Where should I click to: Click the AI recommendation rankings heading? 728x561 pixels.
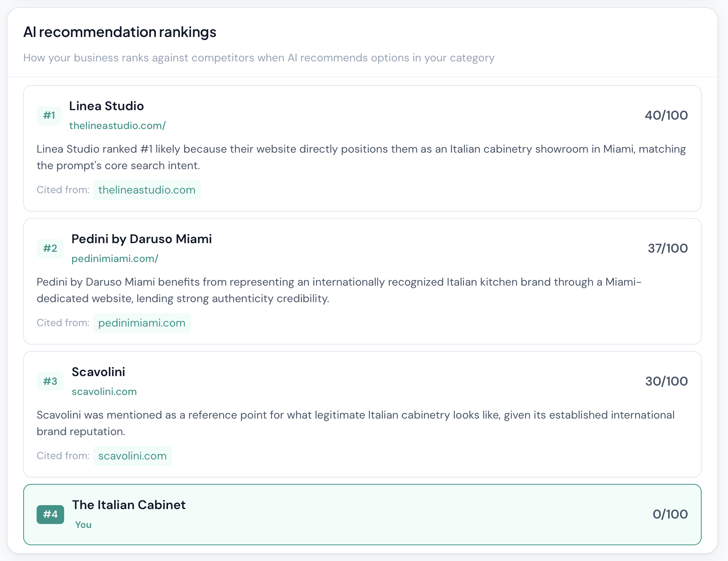coord(120,32)
